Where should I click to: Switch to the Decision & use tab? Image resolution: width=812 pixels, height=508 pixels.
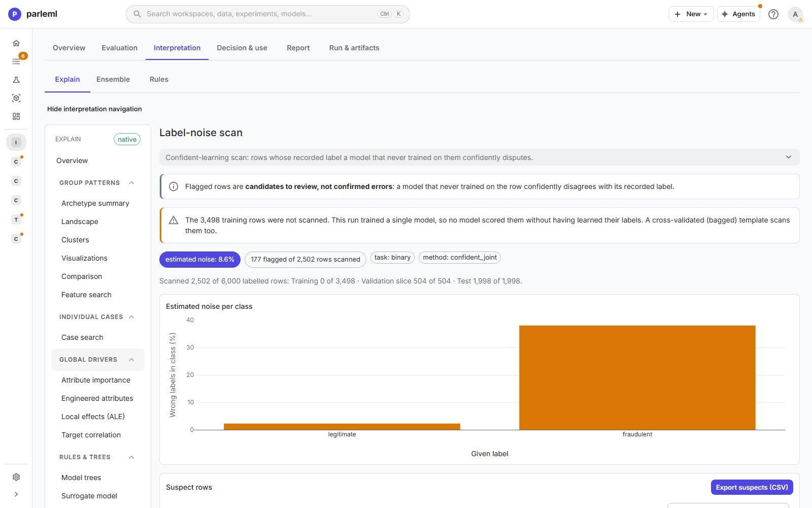[x=242, y=48]
